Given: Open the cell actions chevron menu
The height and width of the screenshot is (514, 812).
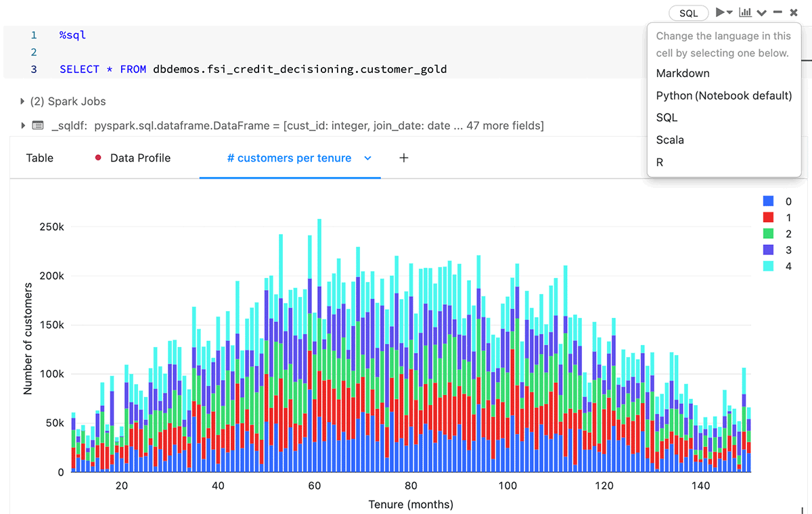Looking at the screenshot, I should 762,13.
